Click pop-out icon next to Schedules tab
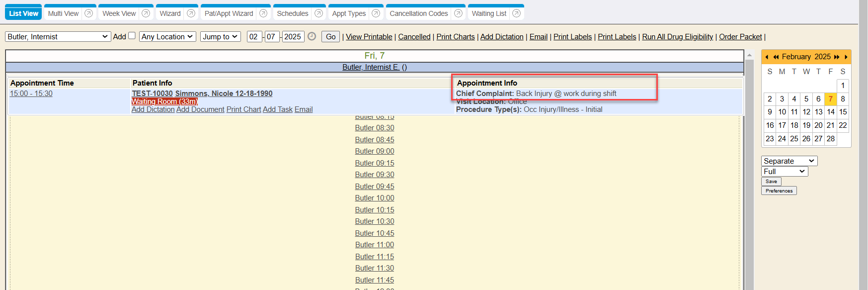 pos(318,13)
